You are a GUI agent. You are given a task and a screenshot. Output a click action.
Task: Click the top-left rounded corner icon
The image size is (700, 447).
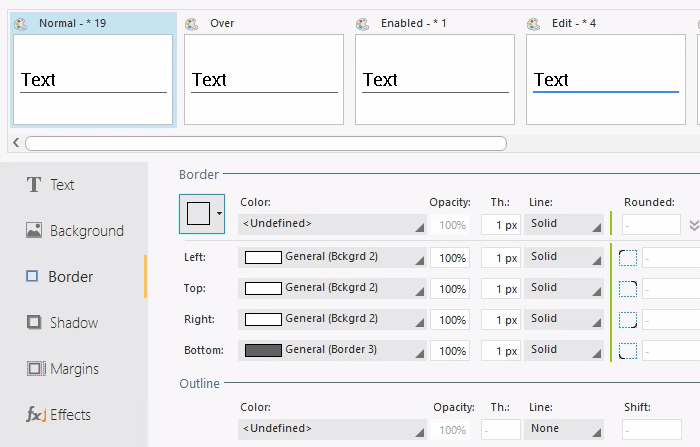(628, 258)
